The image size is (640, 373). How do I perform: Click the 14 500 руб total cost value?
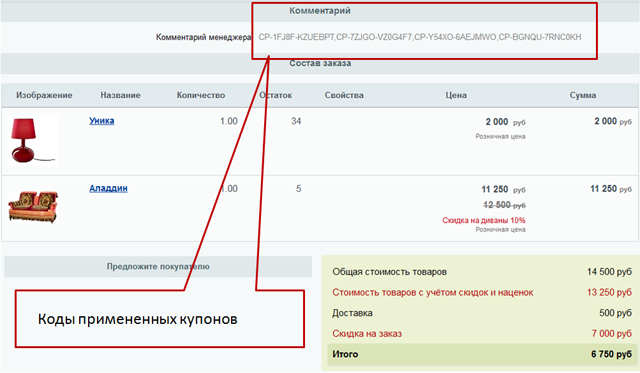tap(609, 272)
